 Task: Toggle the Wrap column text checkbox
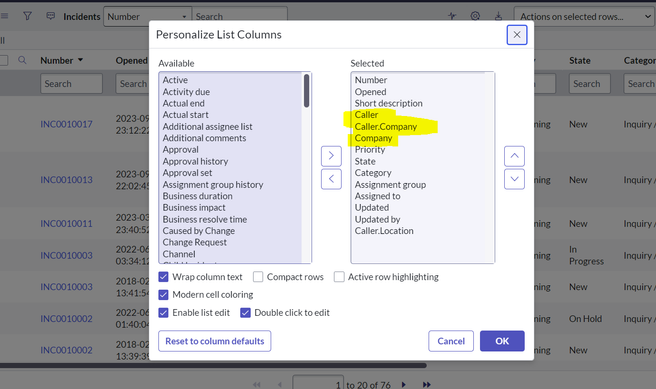(x=164, y=277)
